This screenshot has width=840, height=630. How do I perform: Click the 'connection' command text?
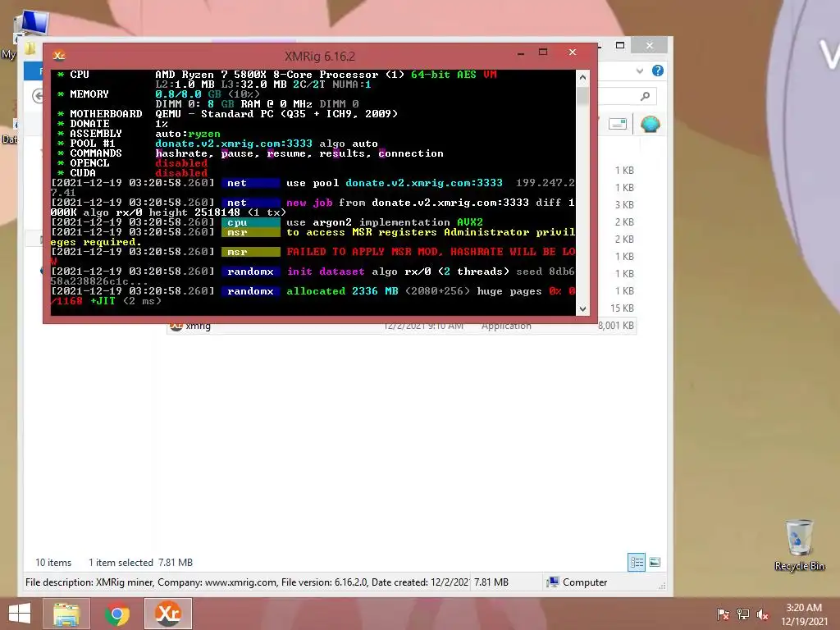[411, 153]
